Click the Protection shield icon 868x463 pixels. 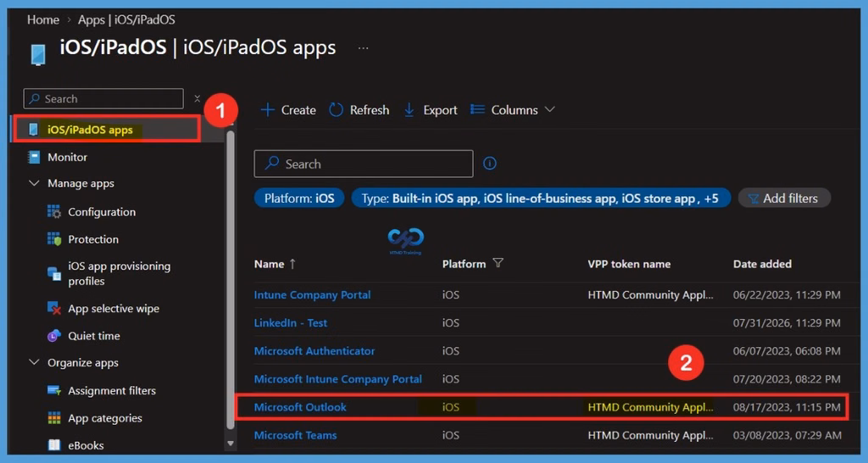coord(54,239)
